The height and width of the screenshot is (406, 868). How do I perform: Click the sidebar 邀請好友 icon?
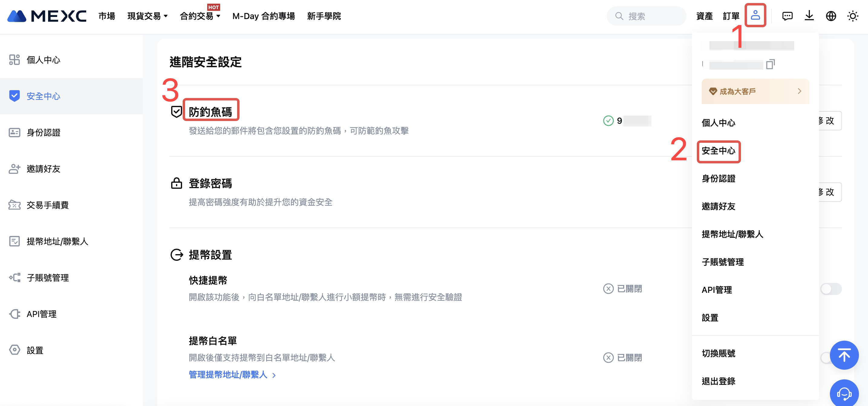tap(15, 169)
